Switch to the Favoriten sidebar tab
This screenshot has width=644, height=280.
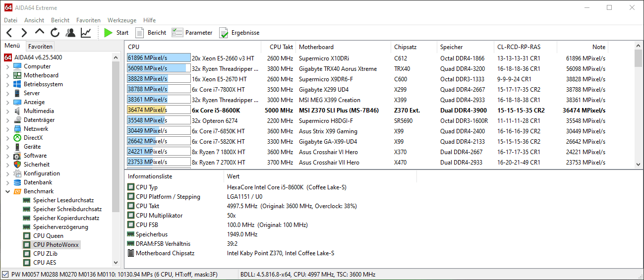click(x=40, y=46)
